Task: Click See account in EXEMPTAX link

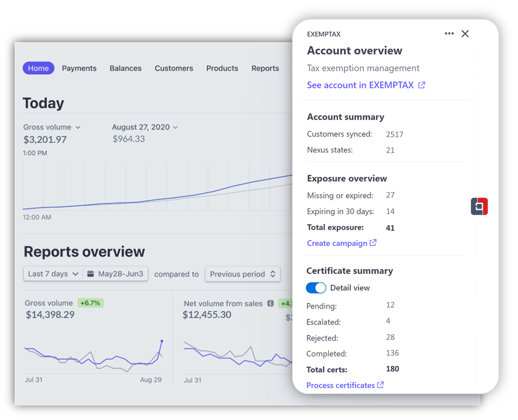Action: click(360, 85)
